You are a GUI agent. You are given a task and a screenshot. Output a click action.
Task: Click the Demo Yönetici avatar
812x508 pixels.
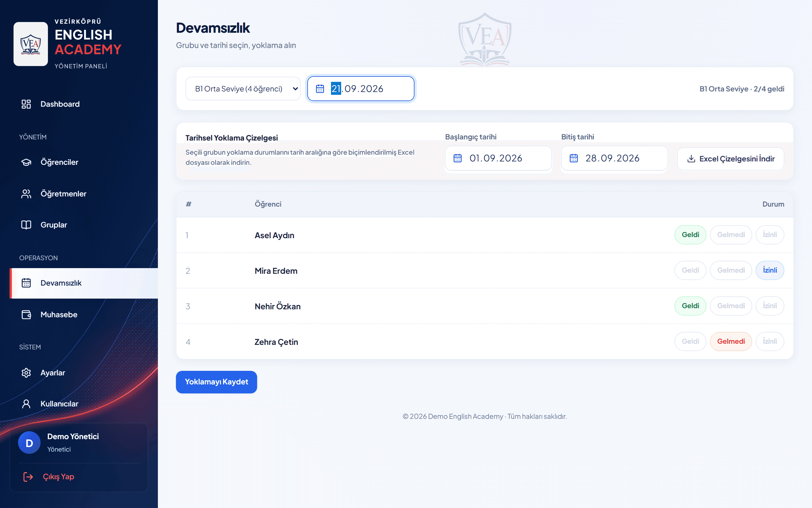click(29, 443)
